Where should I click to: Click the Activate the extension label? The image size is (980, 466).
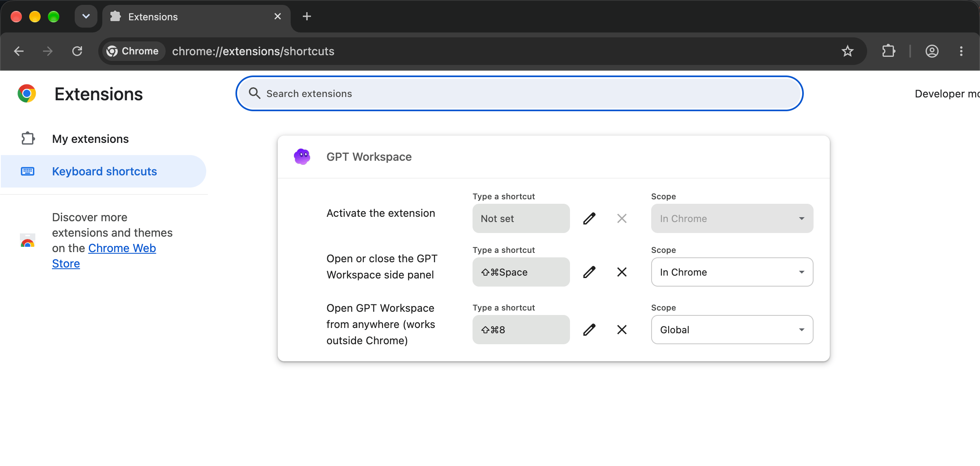click(380, 213)
